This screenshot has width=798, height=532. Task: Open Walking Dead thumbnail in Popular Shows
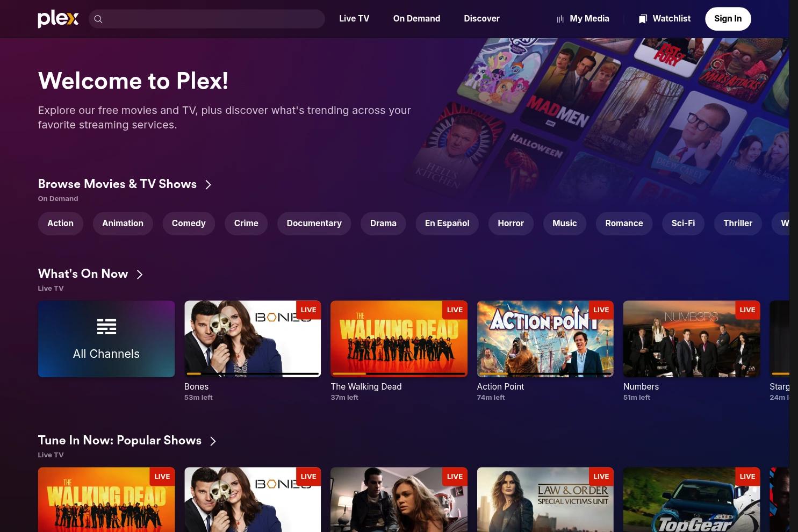click(106, 500)
